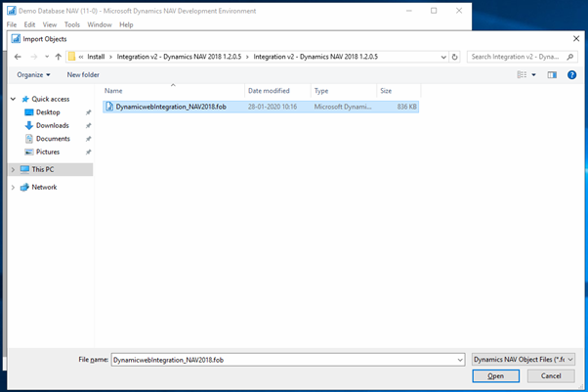Click the Open button

point(496,375)
